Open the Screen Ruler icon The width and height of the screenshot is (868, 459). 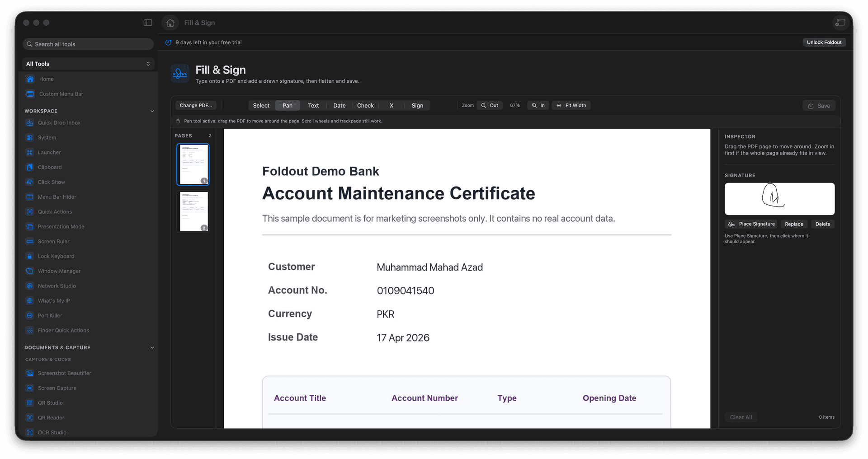click(x=29, y=242)
